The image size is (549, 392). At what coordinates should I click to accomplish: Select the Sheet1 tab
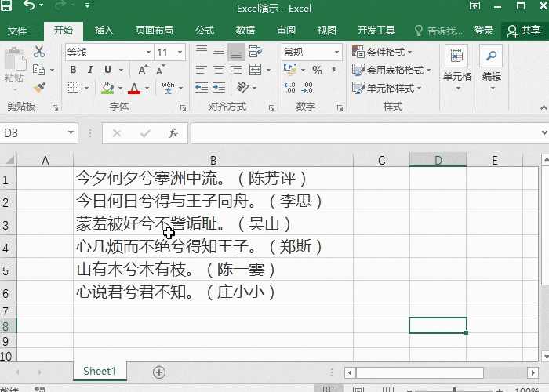(x=100, y=371)
